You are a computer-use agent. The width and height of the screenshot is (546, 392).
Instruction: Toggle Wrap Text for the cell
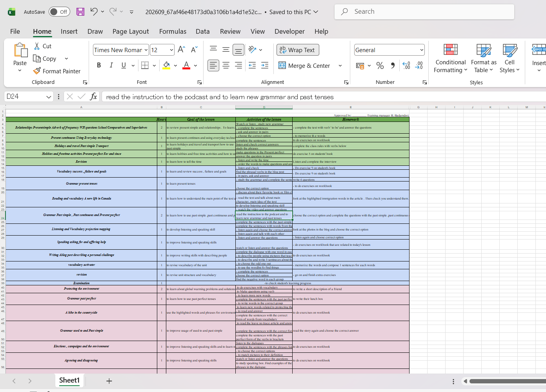coord(298,50)
